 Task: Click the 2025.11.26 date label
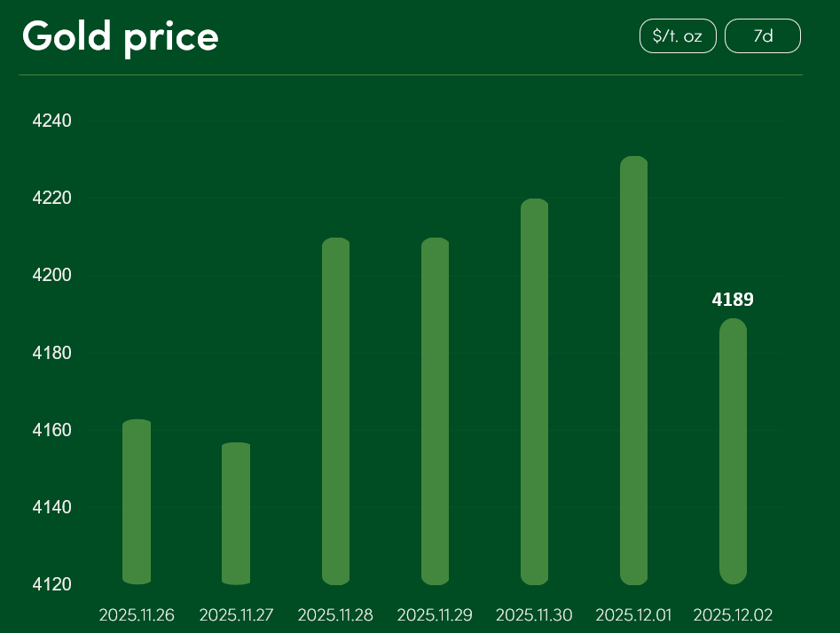137,614
